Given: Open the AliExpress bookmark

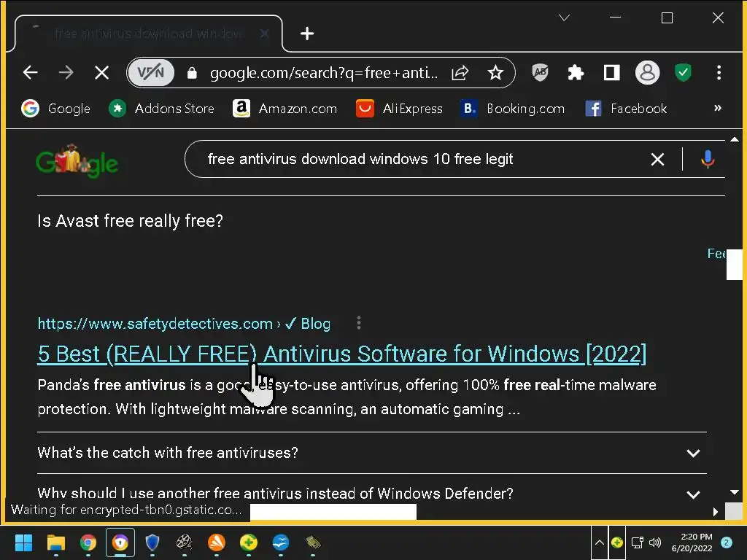Looking at the screenshot, I should coord(399,109).
